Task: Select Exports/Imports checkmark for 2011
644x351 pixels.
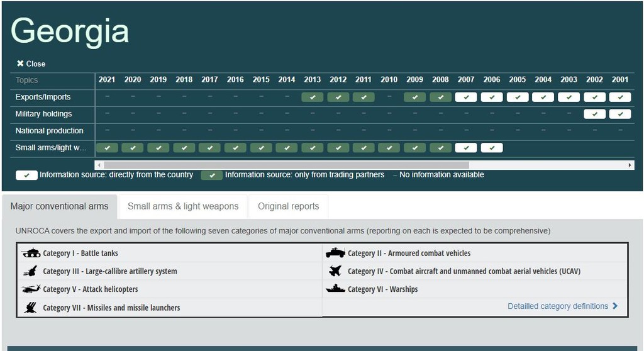Action: coord(364,97)
